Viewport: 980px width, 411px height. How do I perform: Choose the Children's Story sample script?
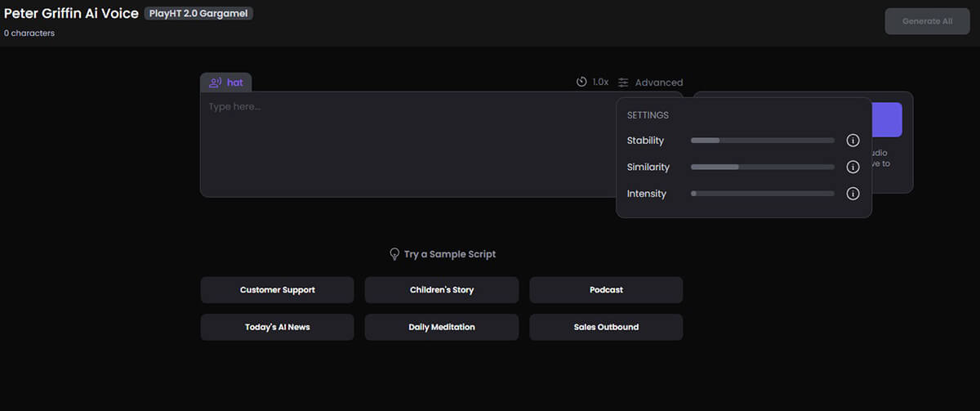point(441,290)
